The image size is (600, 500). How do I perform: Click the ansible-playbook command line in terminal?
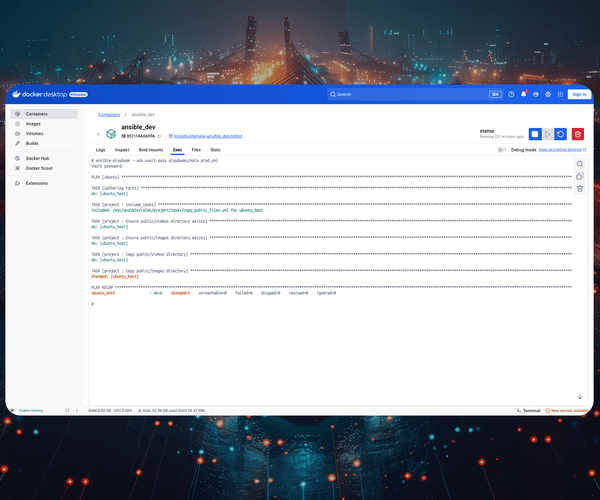155,160
